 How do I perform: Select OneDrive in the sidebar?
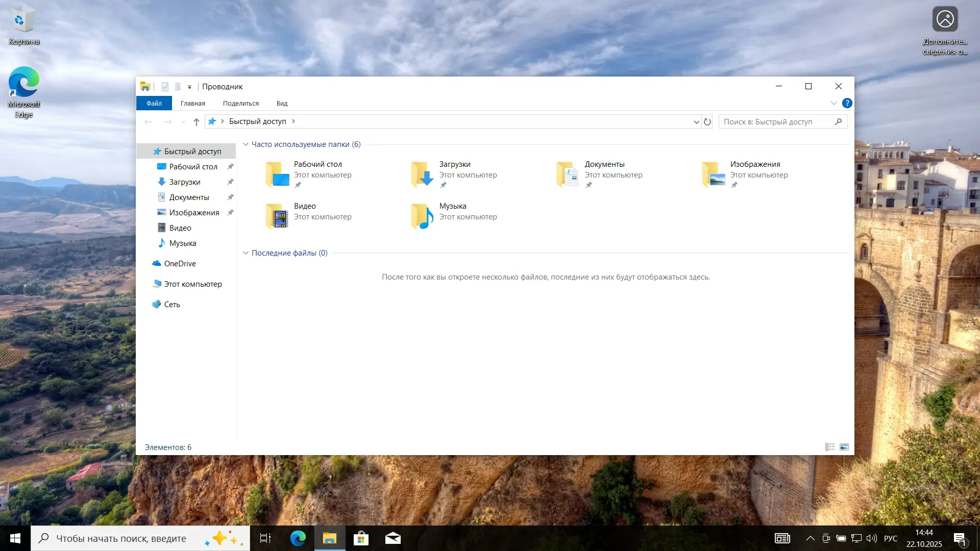[x=180, y=264]
